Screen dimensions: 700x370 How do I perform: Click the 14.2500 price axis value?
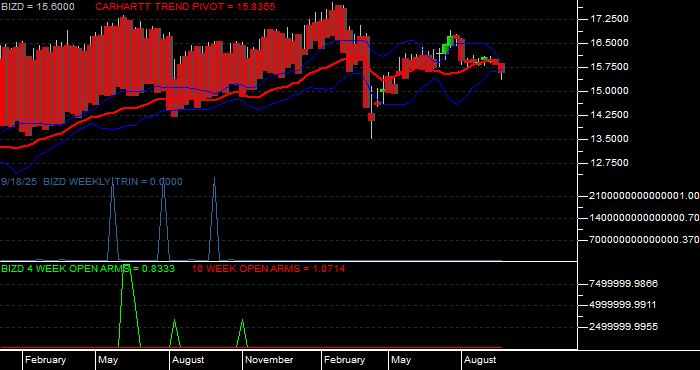pos(609,115)
